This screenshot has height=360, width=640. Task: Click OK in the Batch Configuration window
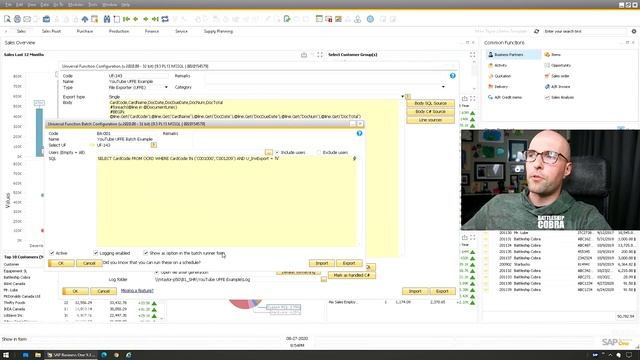(x=61, y=263)
